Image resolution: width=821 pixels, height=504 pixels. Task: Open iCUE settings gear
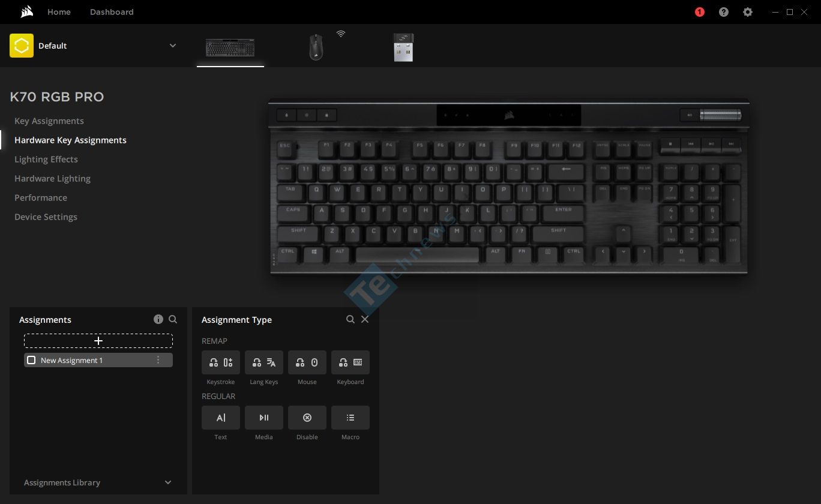[x=748, y=12]
